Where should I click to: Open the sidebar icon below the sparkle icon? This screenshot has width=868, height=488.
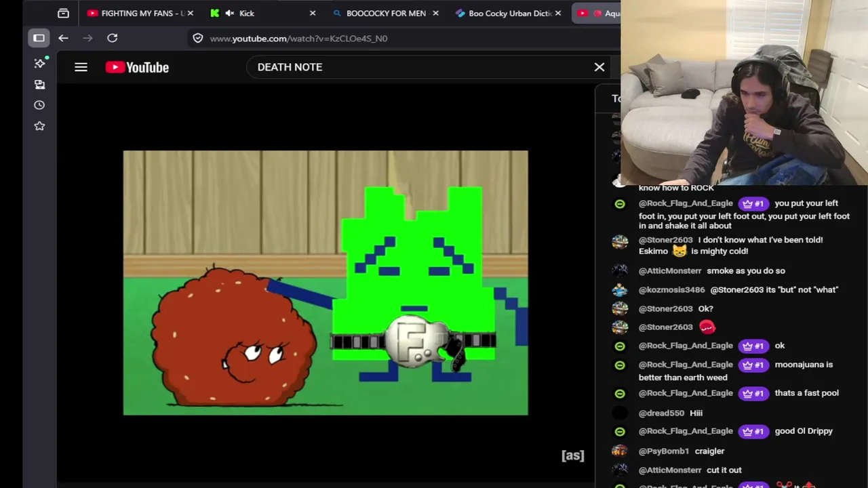40,84
